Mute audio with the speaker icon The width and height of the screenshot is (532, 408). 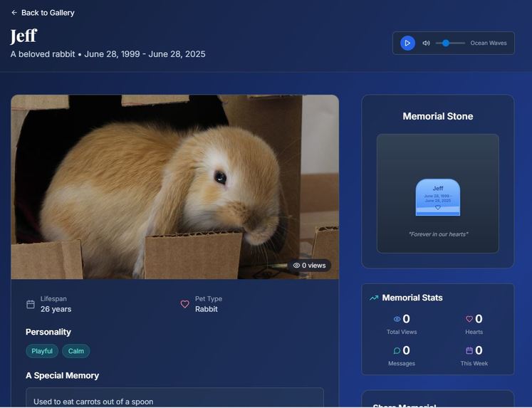coord(426,43)
